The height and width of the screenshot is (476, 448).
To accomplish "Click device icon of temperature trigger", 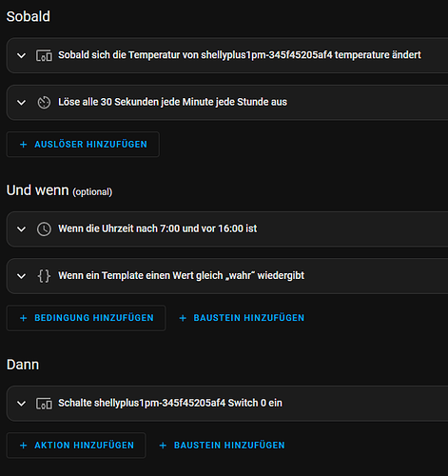I will (44, 55).
